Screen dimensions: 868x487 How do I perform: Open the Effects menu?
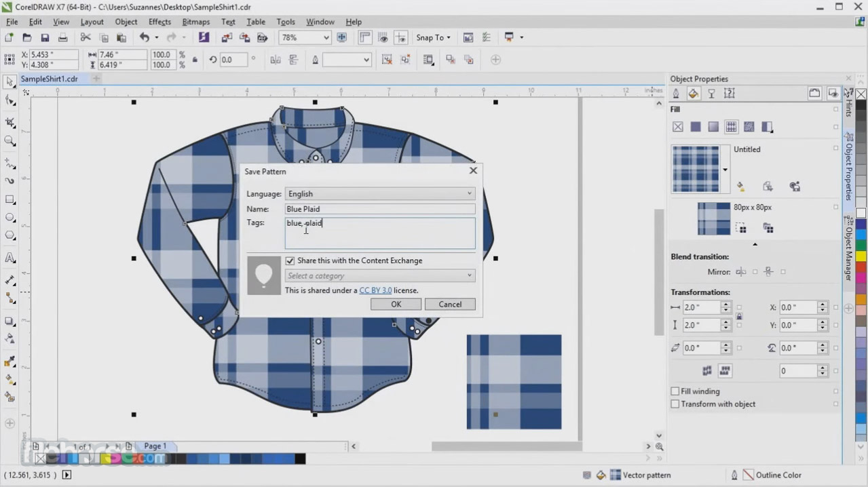(x=159, y=21)
